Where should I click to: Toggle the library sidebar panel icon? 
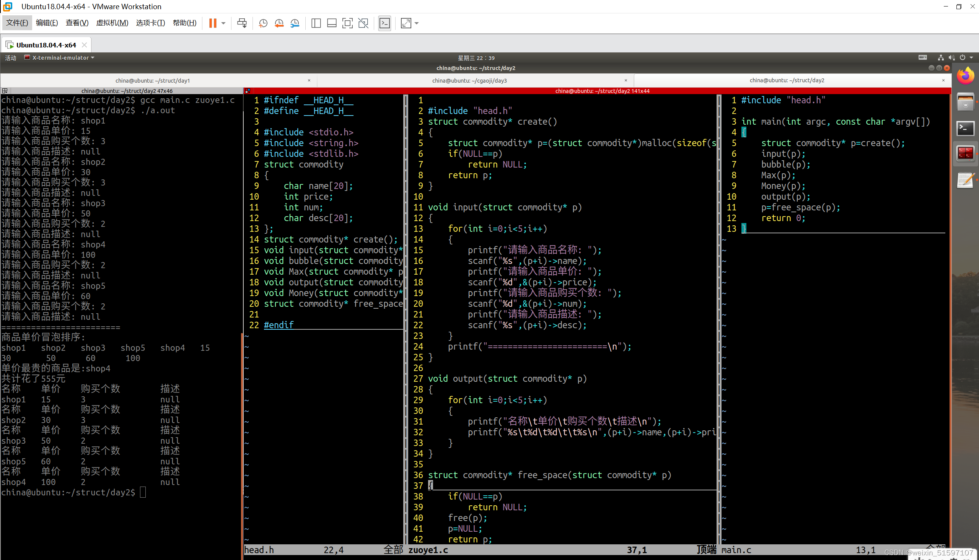316,23
